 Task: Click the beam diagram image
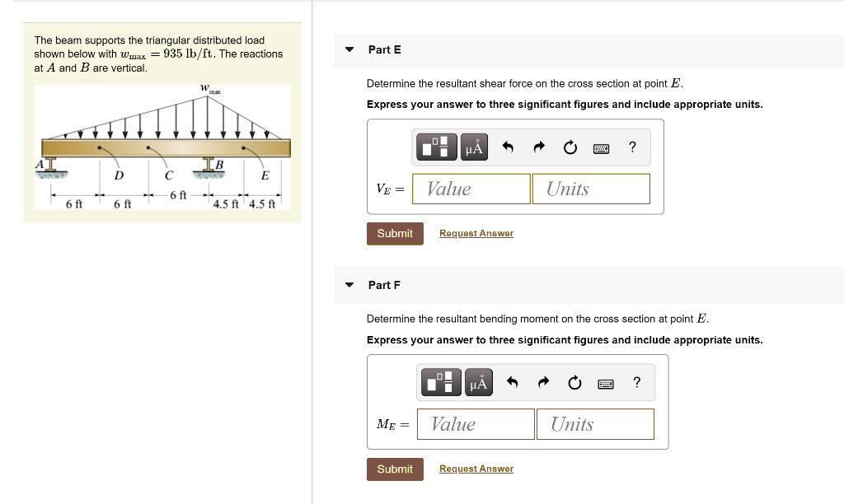tap(162, 148)
